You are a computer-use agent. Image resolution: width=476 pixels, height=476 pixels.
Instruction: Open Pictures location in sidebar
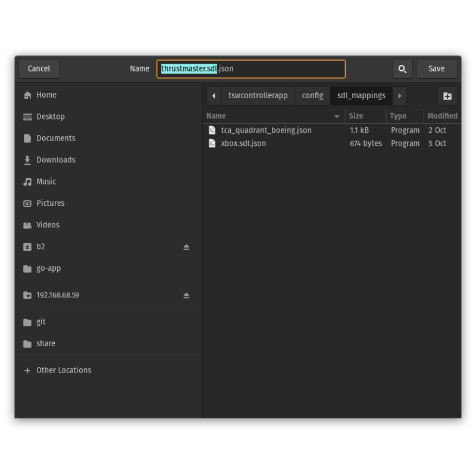[x=108, y=203]
